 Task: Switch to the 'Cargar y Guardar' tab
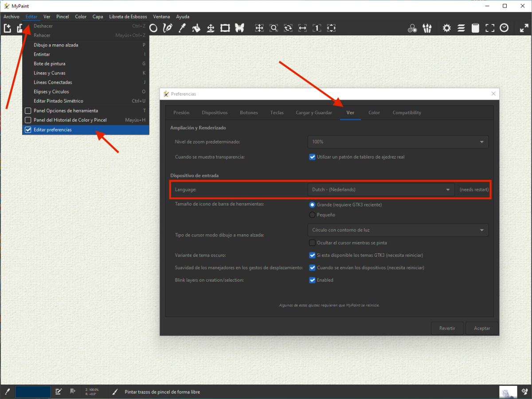[x=314, y=112]
